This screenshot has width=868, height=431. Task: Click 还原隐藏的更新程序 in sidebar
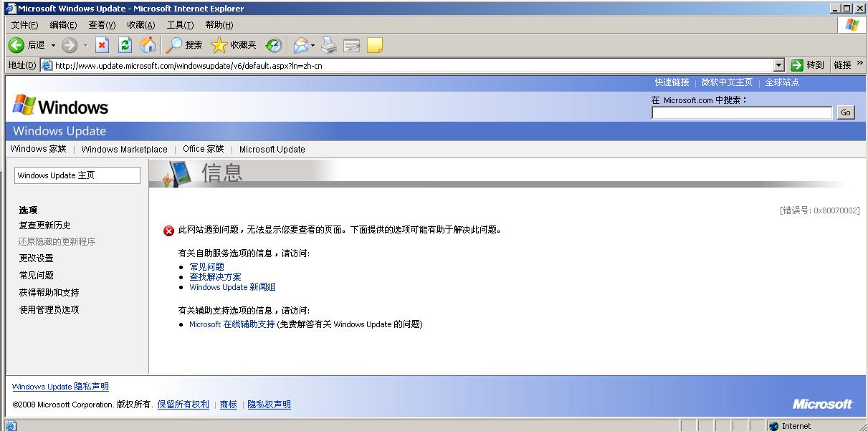[x=57, y=242]
